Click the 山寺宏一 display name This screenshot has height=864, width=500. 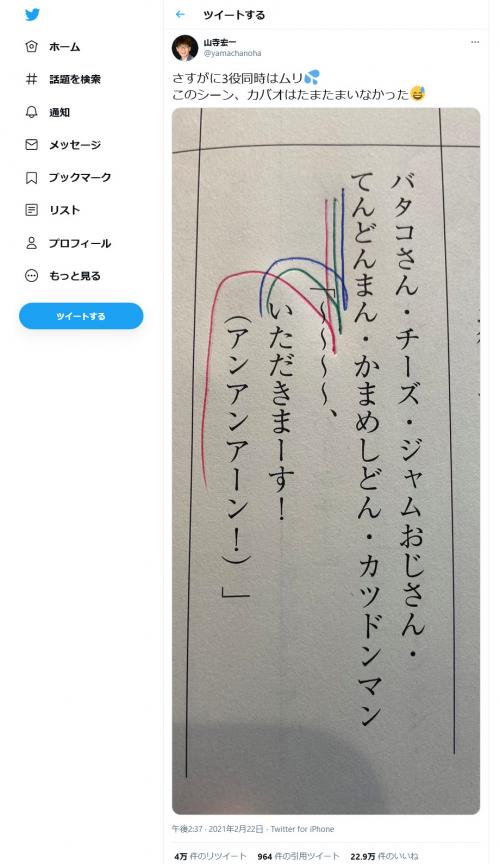coord(220,42)
